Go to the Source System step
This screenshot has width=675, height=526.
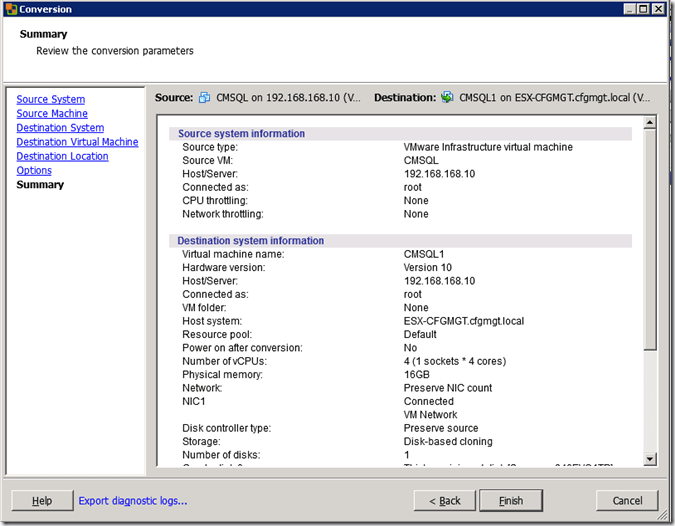[x=50, y=100]
